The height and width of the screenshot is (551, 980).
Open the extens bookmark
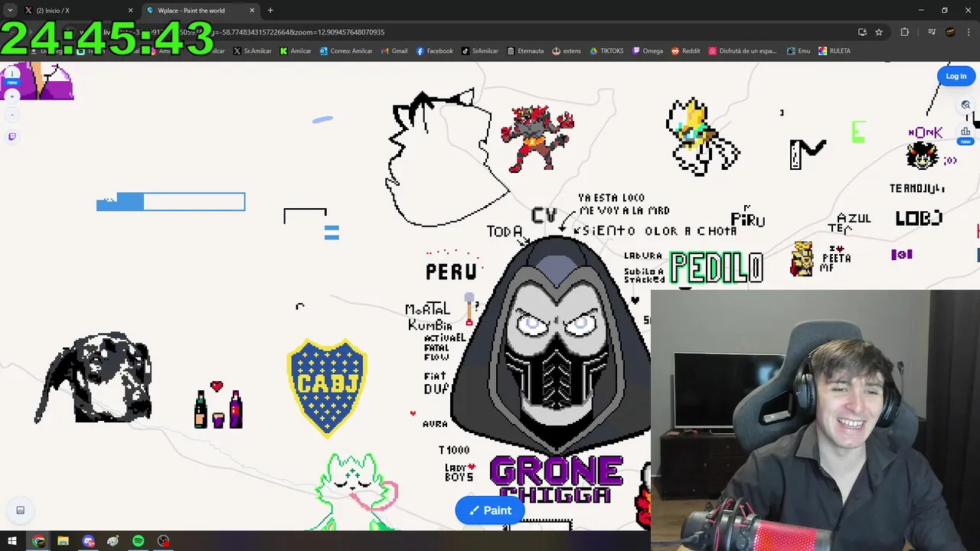click(567, 51)
